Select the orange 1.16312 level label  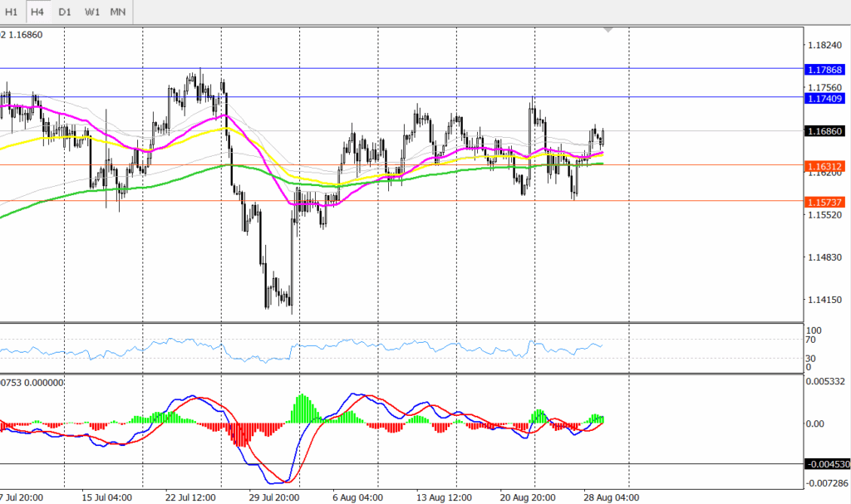point(825,166)
